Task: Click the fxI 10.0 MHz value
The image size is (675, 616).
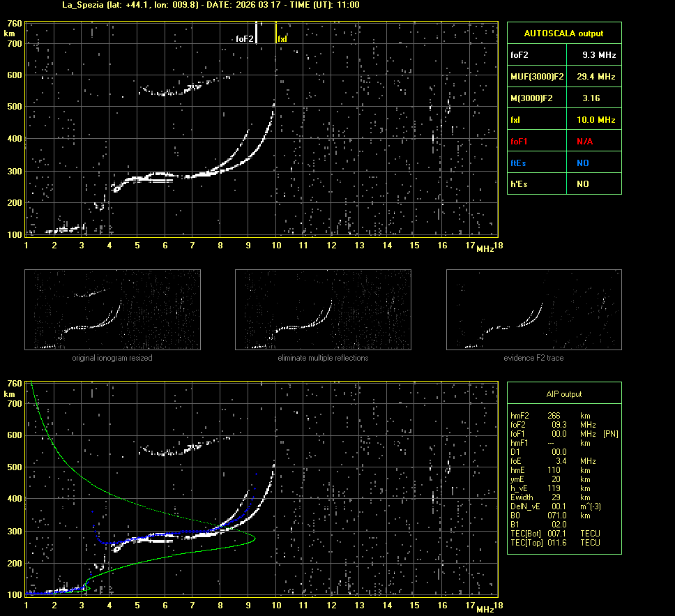Action: (599, 120)
